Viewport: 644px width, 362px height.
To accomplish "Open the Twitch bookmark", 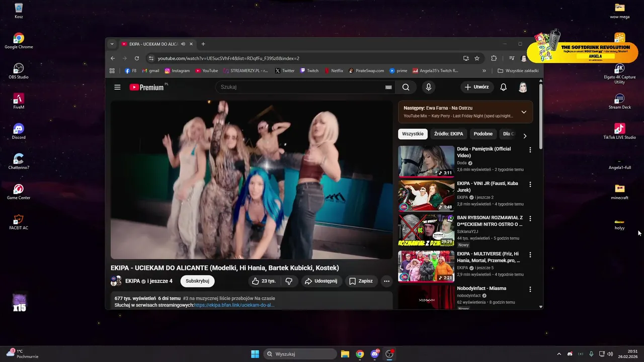I will (309, 71).
